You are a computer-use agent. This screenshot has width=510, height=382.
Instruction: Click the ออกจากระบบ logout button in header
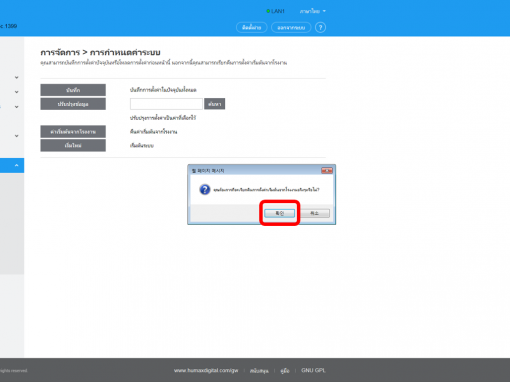point(291,28)
